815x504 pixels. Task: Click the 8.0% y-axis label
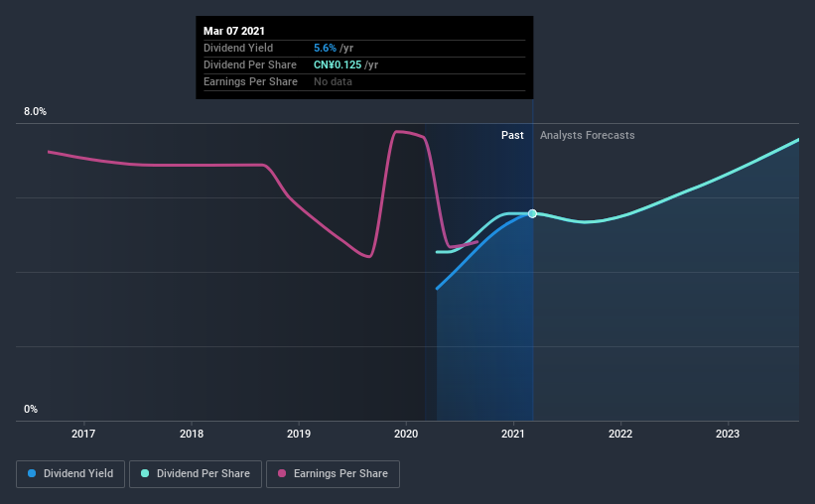coord(35,112)
